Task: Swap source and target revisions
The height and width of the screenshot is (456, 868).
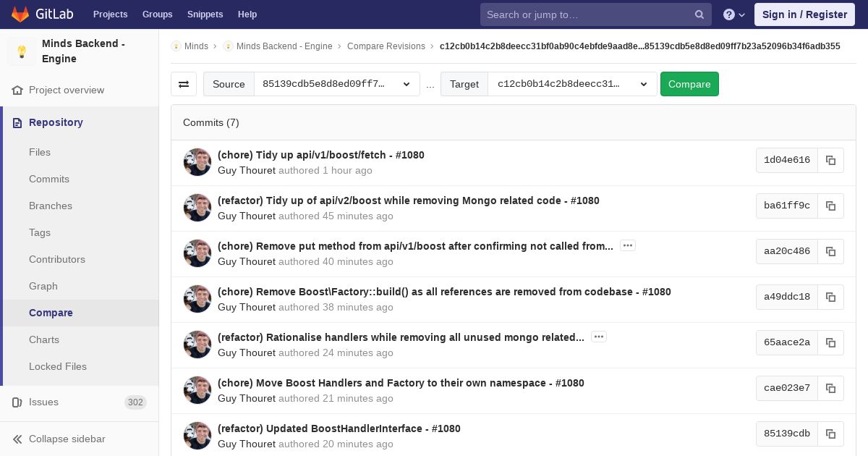Action: 184,84
